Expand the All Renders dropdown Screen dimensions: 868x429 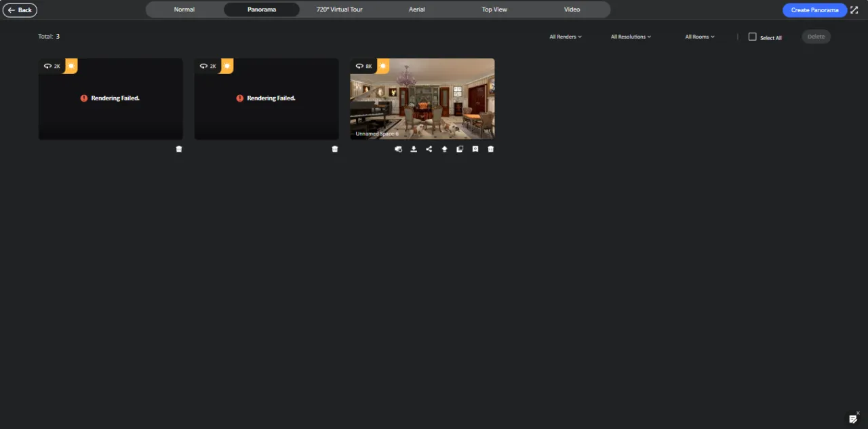pyautogui.click(x=566, y=37)
